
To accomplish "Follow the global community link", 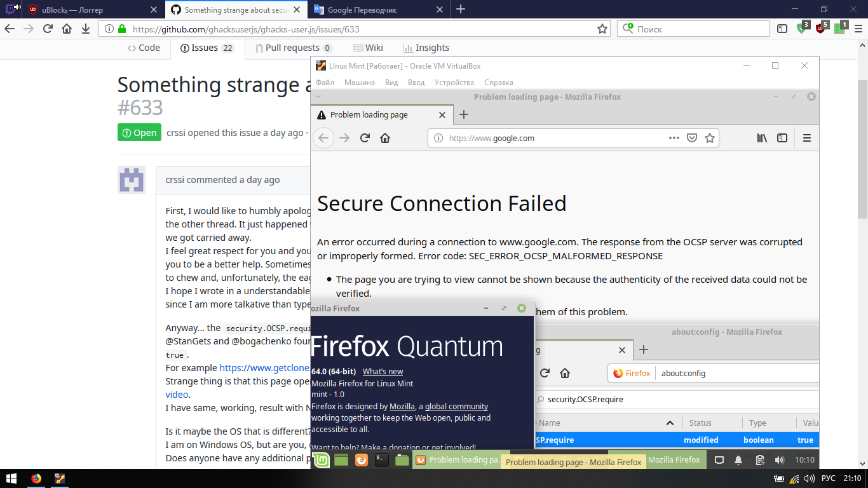I will (x=458, y=406).
